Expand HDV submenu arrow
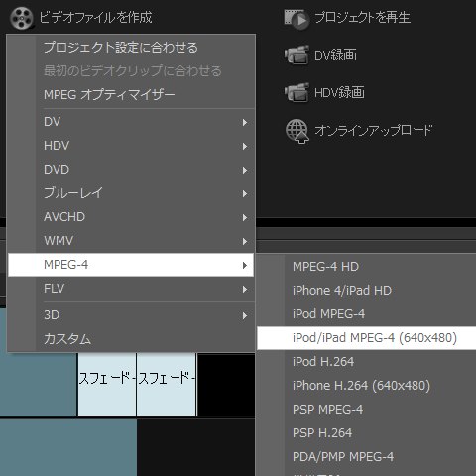Screen dimensions: 476x476 coord(245,146)
